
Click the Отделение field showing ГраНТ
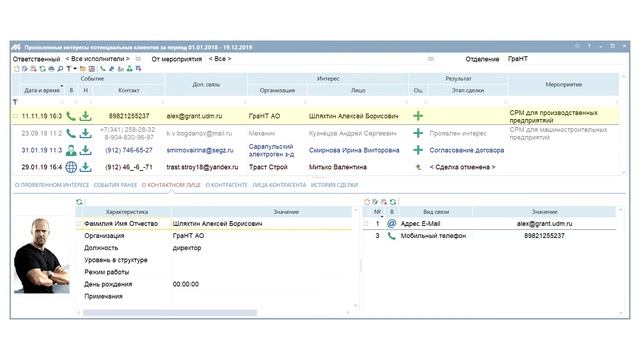click(567, 59)
